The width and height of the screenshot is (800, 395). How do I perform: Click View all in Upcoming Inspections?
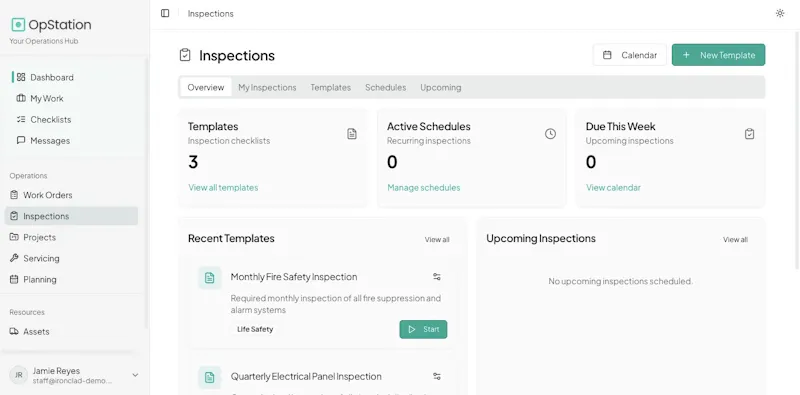coord(735,239)
